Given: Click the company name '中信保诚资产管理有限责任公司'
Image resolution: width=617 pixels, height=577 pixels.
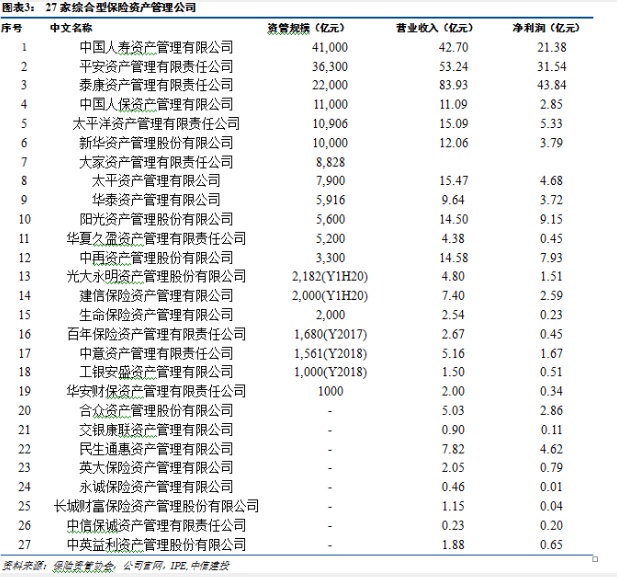Looking at the screenshot, I should [x=156, y=525].
